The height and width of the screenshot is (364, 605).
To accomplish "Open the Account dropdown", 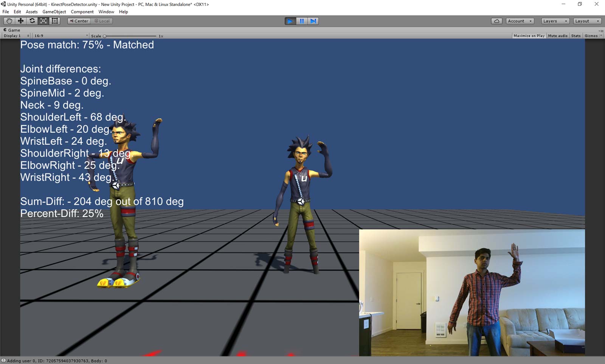I will [520, 21].
